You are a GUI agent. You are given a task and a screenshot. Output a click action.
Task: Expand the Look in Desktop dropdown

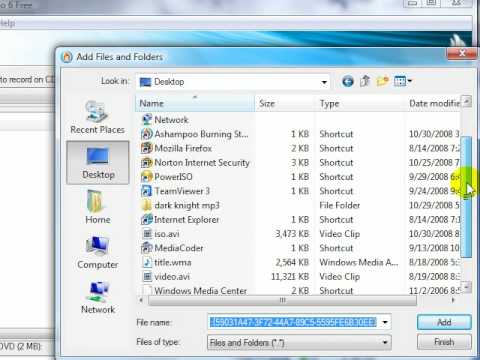pos(324,82)
